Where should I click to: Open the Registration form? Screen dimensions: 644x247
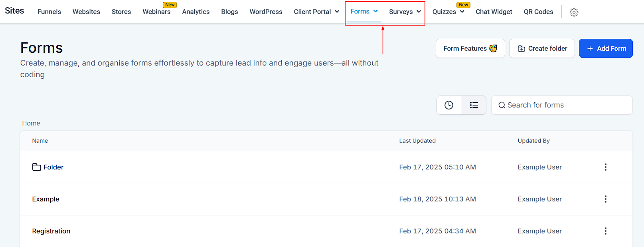click(x=51, y=231)
